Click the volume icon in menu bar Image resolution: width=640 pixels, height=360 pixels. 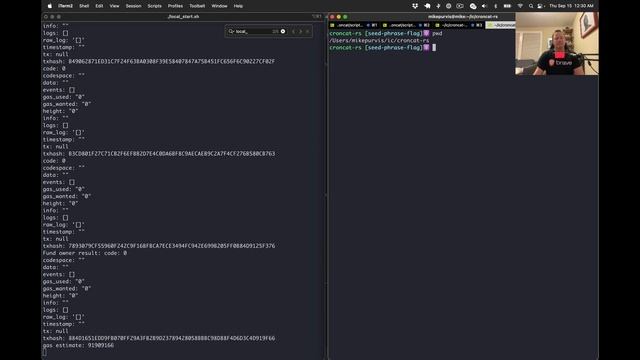(484, 6)
